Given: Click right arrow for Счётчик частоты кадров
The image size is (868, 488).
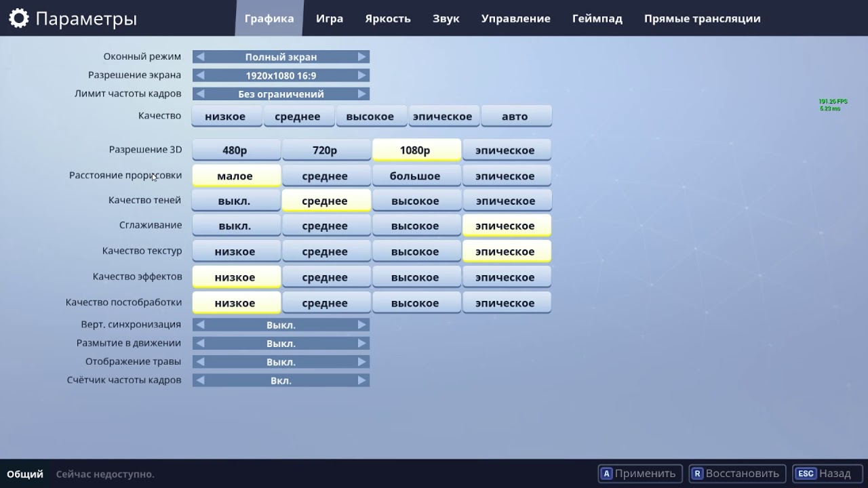Looking at the screenshot, I should pos(362,380).
